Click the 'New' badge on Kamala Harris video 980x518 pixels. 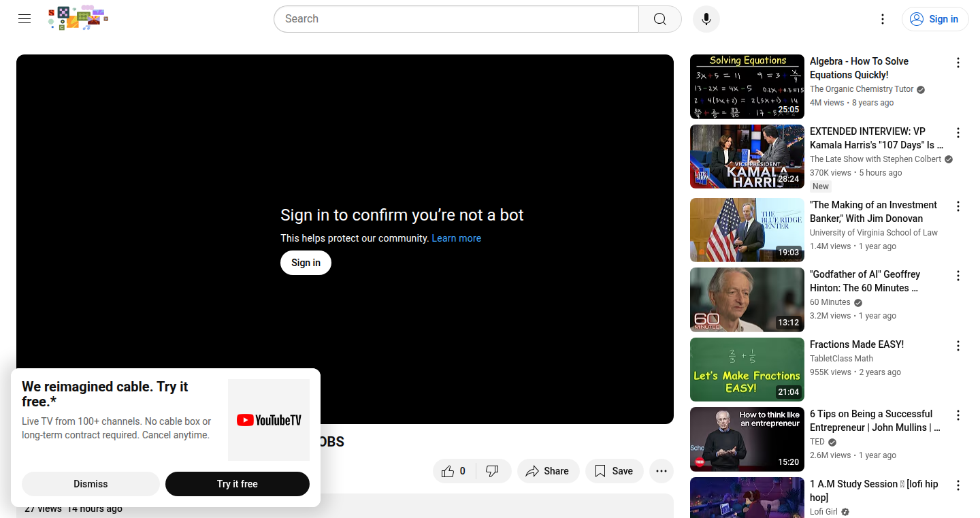[821, 187]
